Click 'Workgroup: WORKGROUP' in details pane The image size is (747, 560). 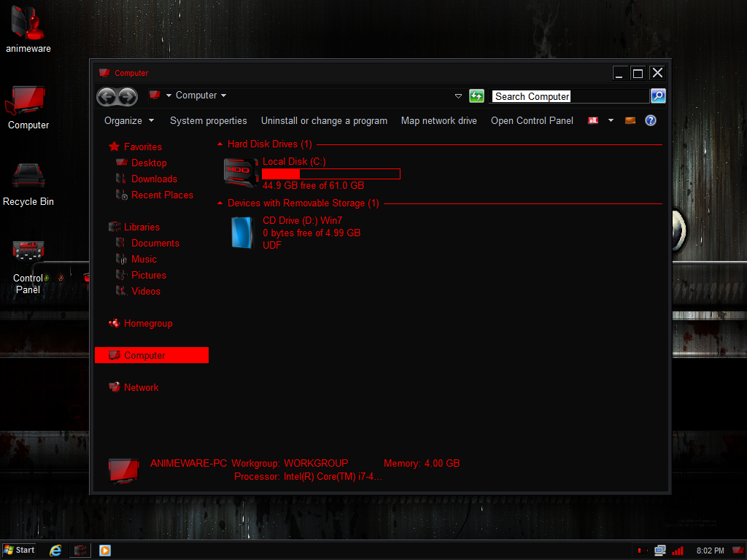point(290,463)
